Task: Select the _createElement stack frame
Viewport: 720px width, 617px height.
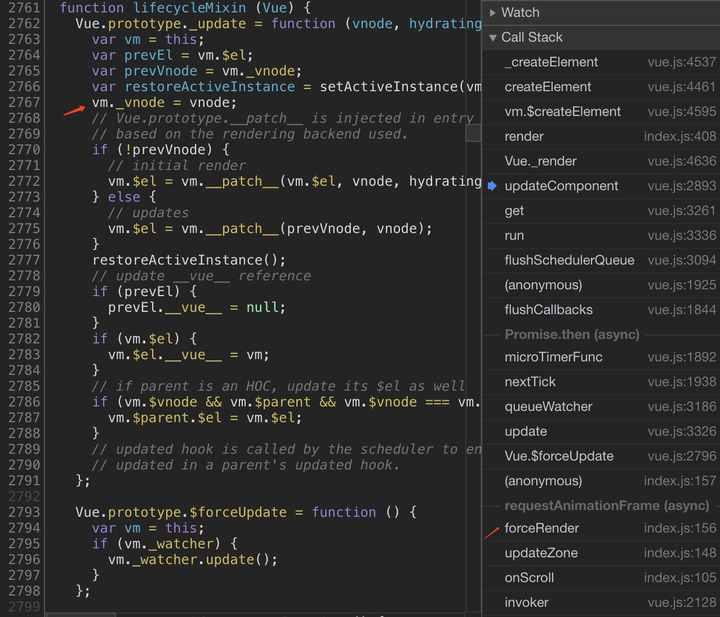Action: pyautogui.click(x=601, y=62)
